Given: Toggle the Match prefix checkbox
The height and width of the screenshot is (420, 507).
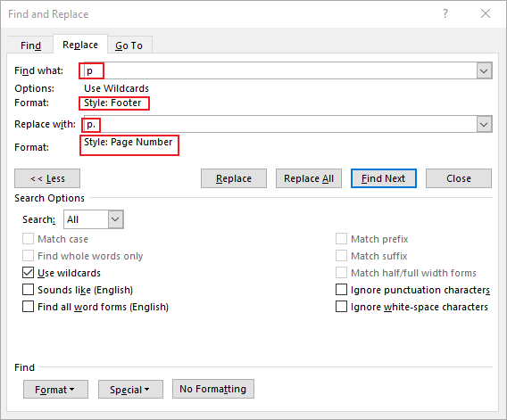Looking at the screenshot, I should 341,239.
